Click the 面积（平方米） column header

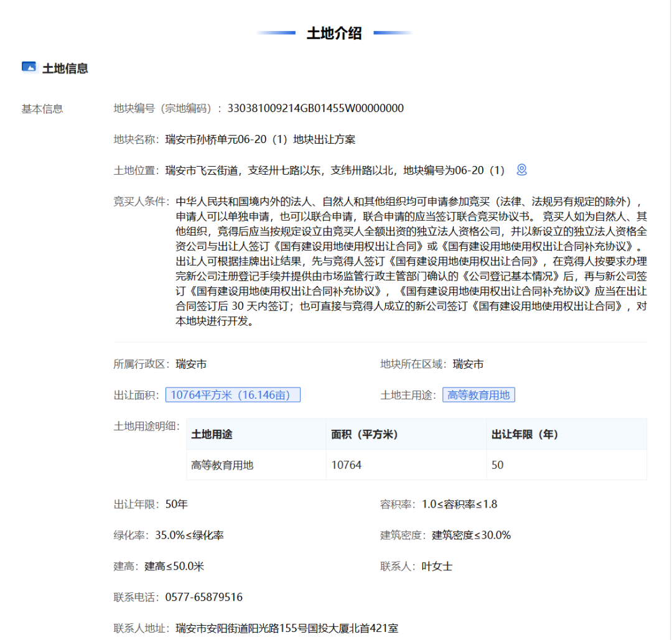365,434
